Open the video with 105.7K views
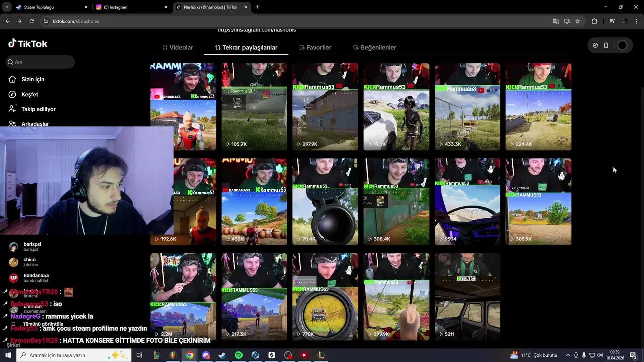 255,107
